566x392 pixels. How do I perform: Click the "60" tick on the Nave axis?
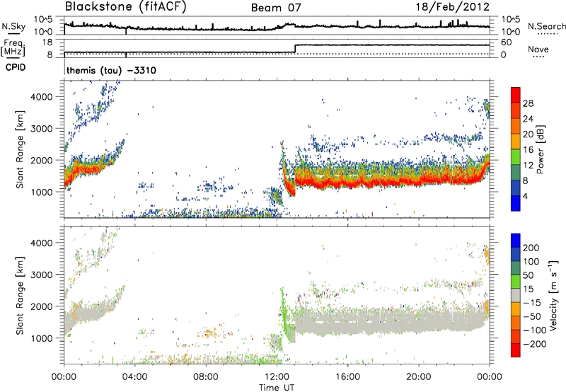[x=507, y=42]
